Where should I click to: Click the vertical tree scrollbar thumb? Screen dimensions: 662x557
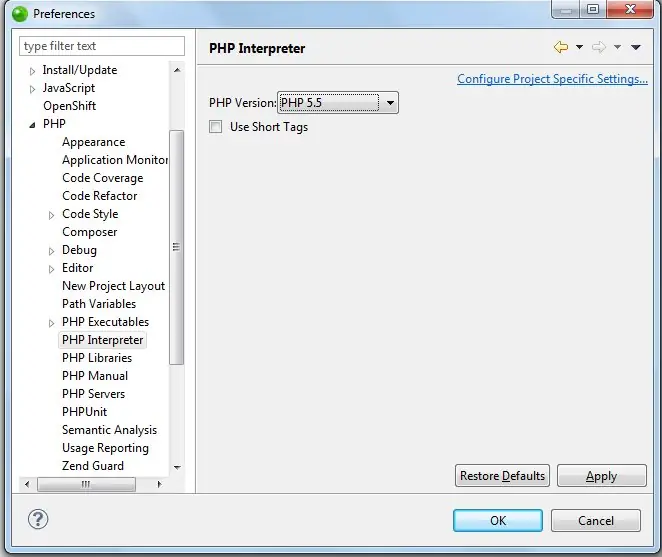click(x=176, y=247)
